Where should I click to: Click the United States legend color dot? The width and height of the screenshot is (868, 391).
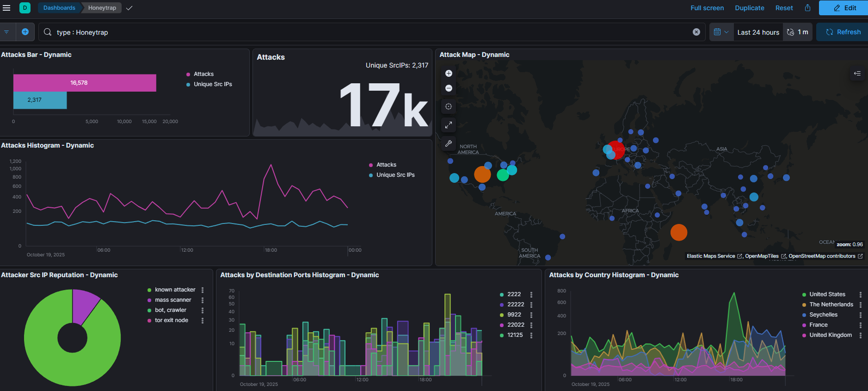(x=804, y=294)
